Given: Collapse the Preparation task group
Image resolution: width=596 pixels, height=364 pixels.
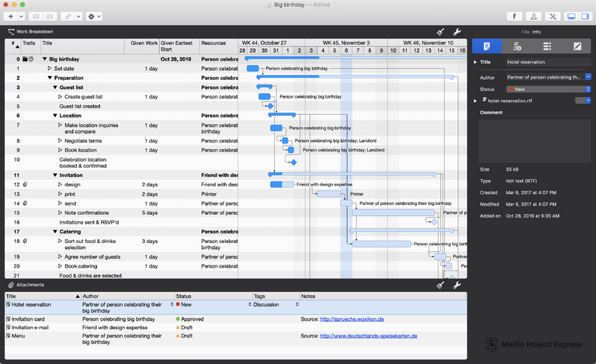Looking at the screenshot, I should click(50, 78).
